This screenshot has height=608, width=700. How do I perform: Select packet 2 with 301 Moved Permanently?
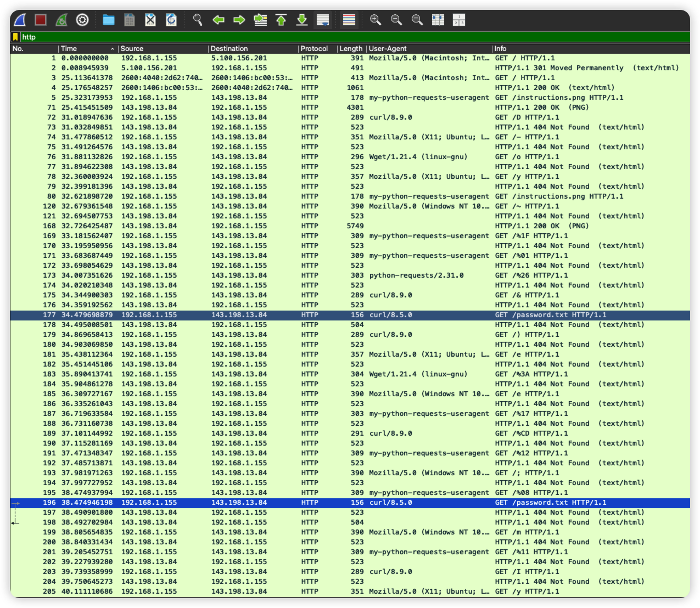coord(350,68)
